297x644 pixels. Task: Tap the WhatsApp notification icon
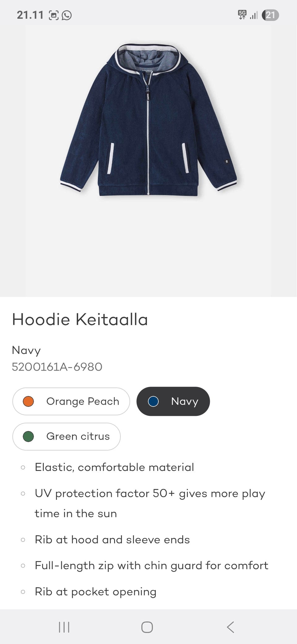pyautogui.click(x=67, y=15)
